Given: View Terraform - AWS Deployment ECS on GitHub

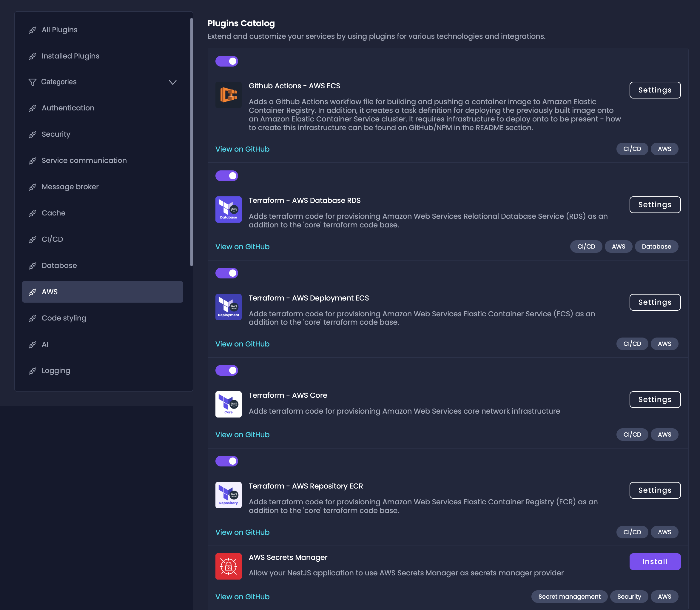Looking at the screenshot, I should pyautogui.click(x=242, y=344).
